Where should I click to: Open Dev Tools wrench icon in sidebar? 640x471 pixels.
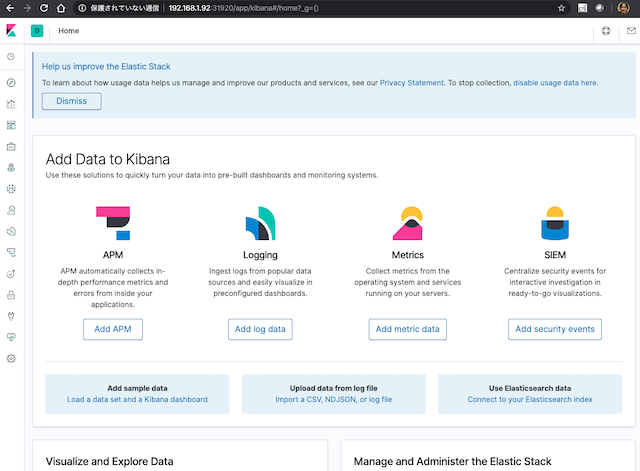pyautogui.click(x=11, y=316)
